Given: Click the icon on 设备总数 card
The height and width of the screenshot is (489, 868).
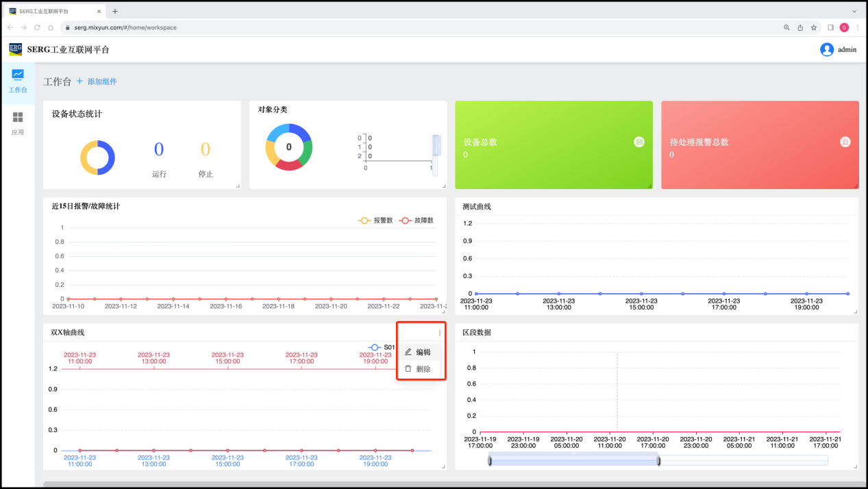Looking at the screenshot, I should [639, 142].
